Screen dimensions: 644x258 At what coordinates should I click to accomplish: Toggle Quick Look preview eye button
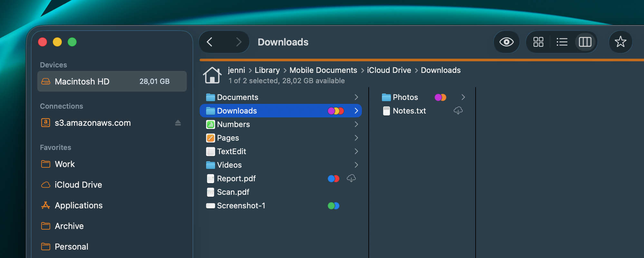point(507,42)
